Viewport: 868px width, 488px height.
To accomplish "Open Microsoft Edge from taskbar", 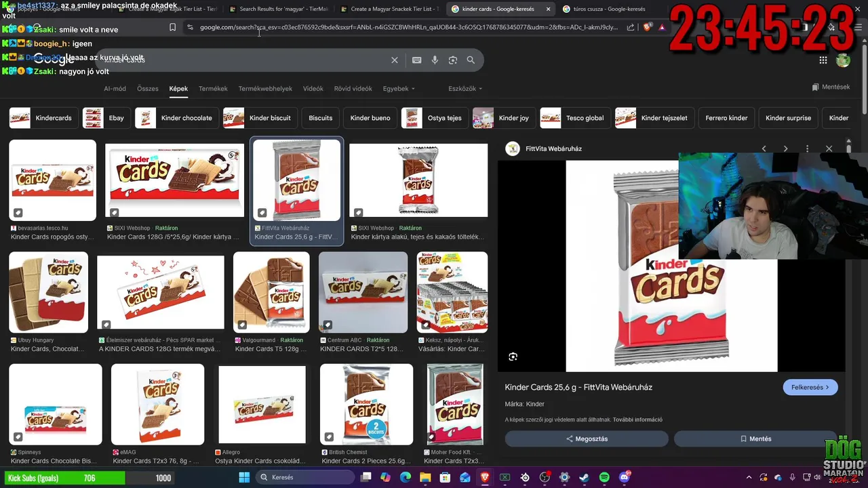I will click(x=406, y=477).
